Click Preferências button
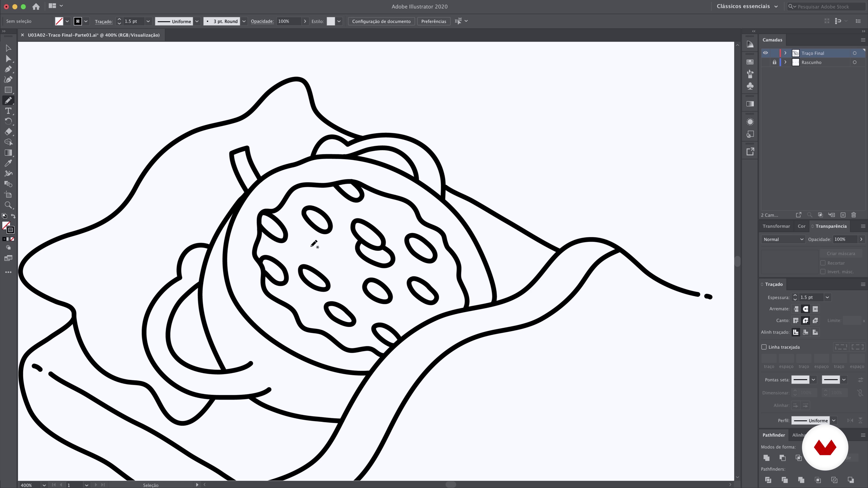Image resolution: width=868 pixels, height=488 pixels. coord(433,21)
